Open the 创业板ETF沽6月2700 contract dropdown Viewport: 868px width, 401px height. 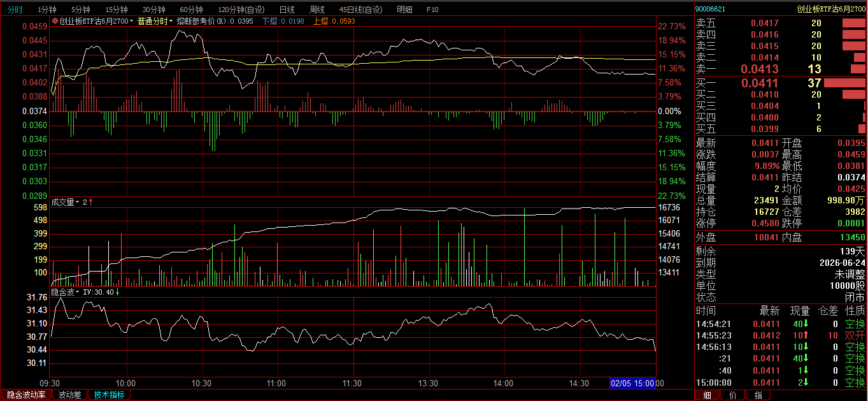click(x=132, y=21)
